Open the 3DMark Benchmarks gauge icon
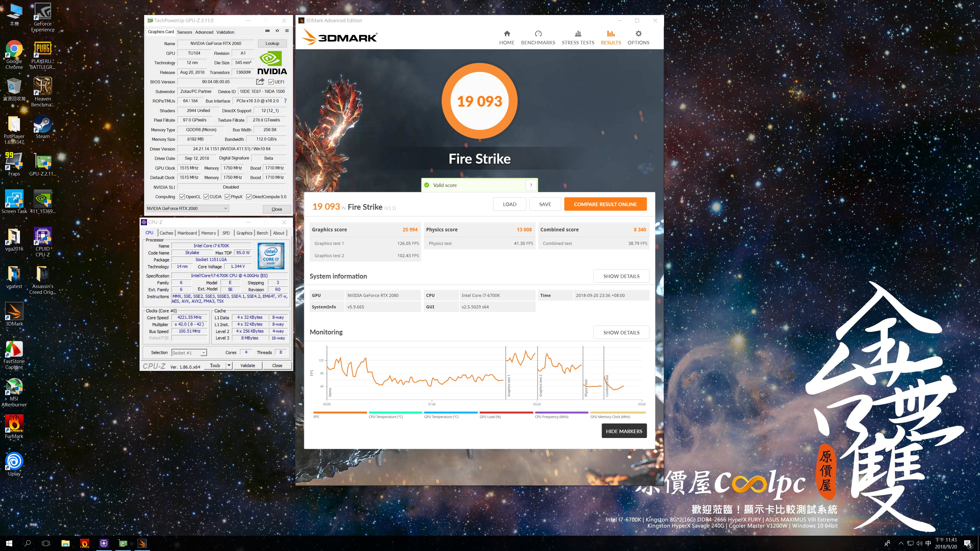Screen dimensions: 980x551 click(538, 33)
